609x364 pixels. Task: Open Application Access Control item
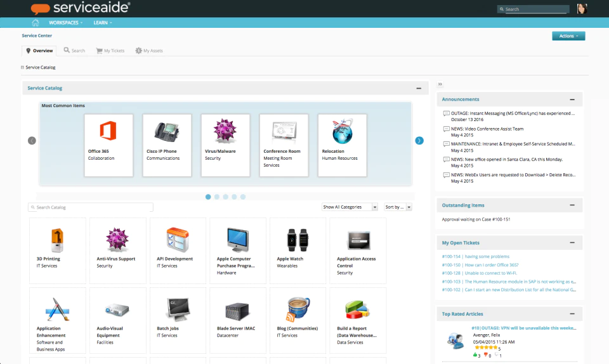(x=358, y=250)
